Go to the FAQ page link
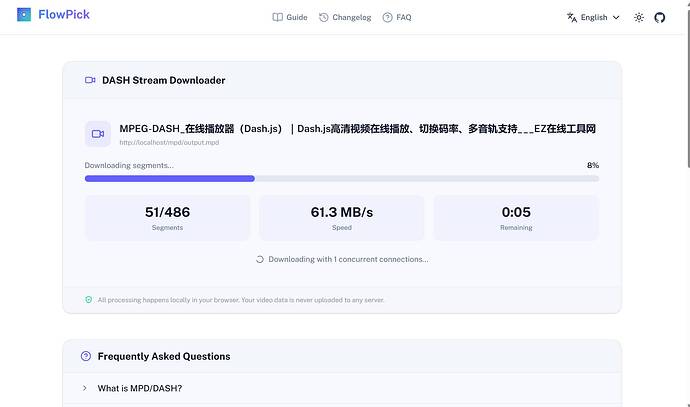 pos(397,17)
